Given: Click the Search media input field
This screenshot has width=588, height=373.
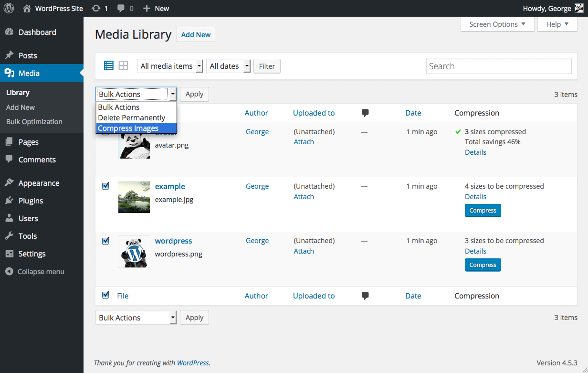Looking at the screenshot, I should coord(498,66).
